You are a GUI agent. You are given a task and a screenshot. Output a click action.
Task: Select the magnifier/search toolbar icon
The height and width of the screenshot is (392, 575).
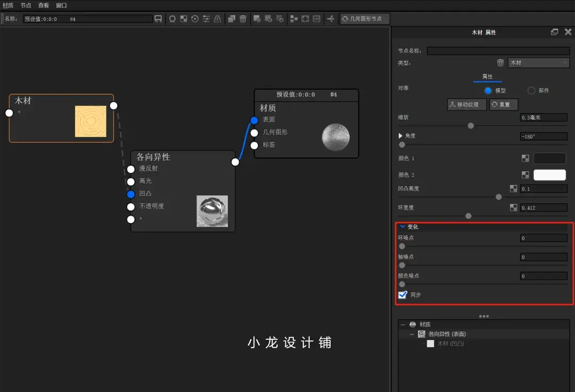(172, 19)
